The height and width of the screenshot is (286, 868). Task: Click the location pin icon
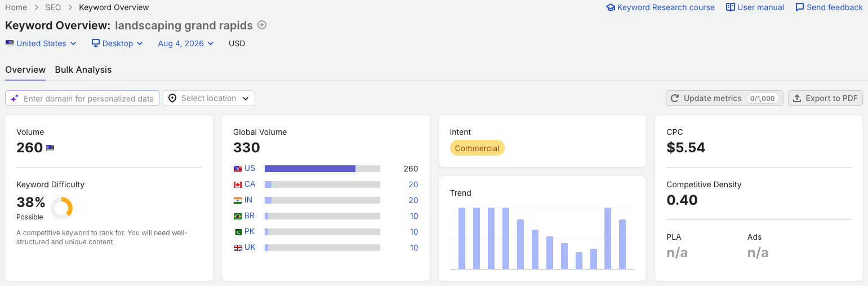[172, 98]
